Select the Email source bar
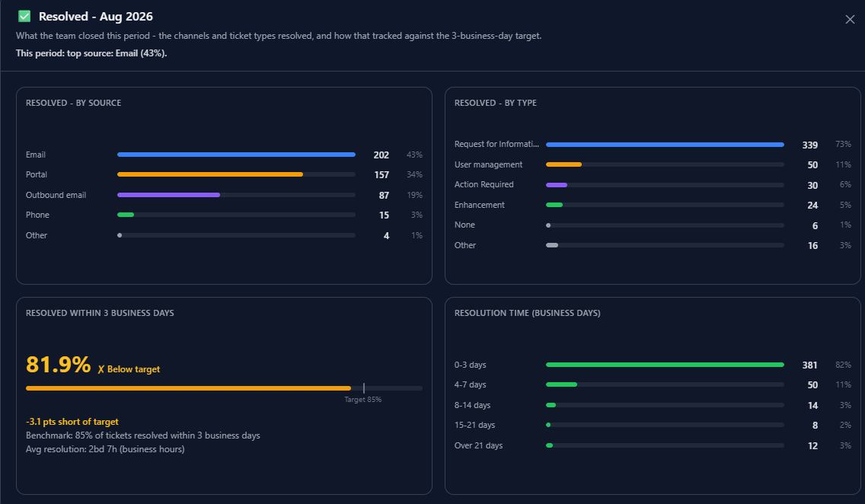 [x=236, y=155]
